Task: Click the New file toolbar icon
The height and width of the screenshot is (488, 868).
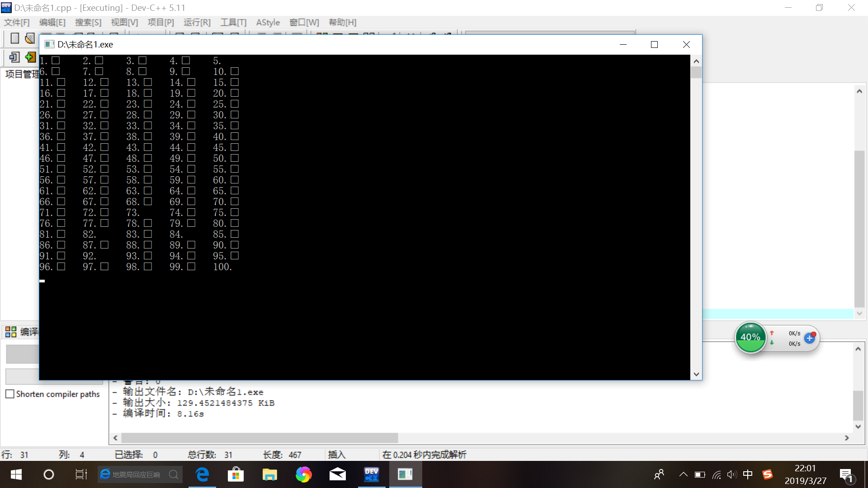Action: point(14,38)
